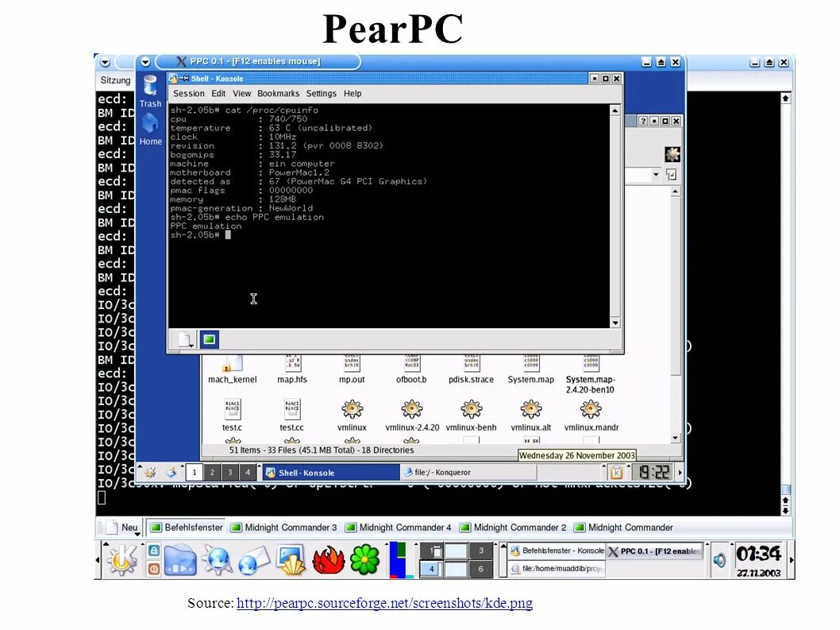840x630 pixels.
Task: Click the X icon in PPC 0.1 title bar
Action: (x=182, y=61)
